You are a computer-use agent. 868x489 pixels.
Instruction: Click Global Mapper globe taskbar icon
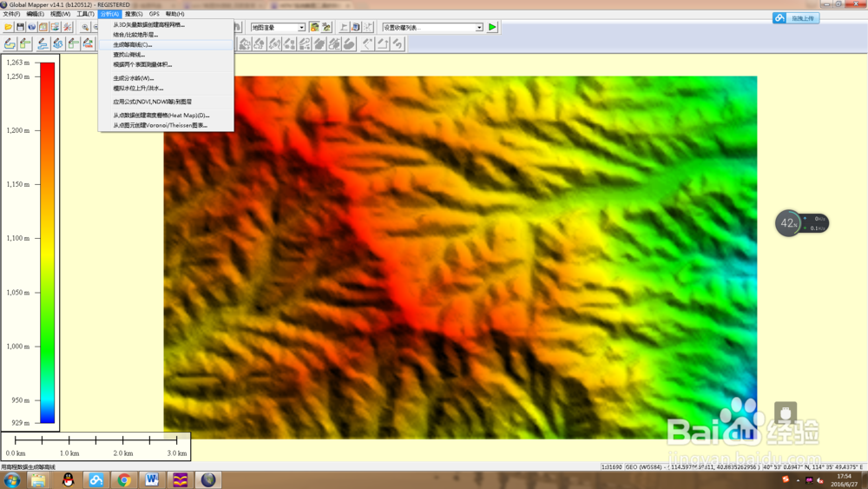coord(208,480)
